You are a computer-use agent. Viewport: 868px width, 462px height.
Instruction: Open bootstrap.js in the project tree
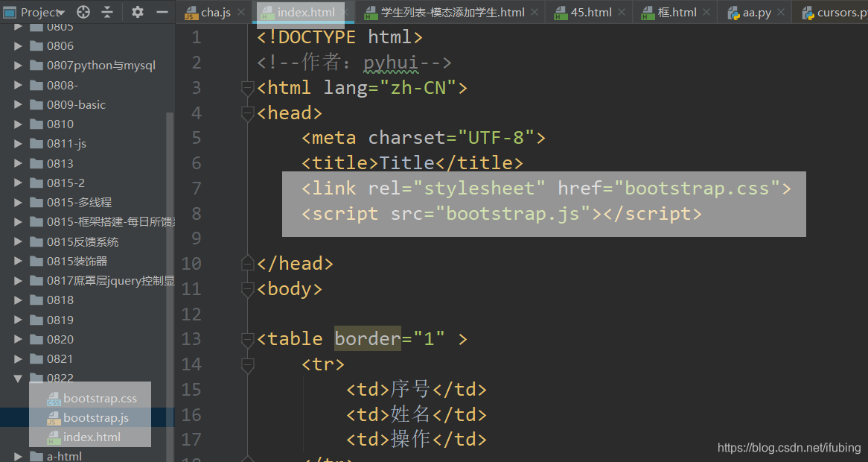coord(96,418)
